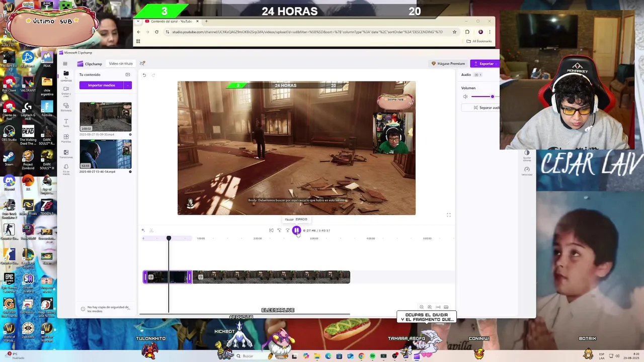
Task: Select the 52:55 media thumbnail
Action: (105, 154)
